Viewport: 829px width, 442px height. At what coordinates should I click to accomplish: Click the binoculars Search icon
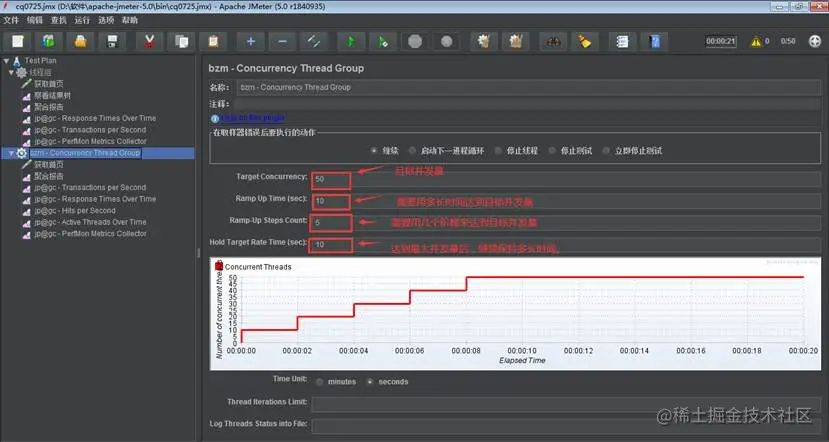[x=553, y=41]
